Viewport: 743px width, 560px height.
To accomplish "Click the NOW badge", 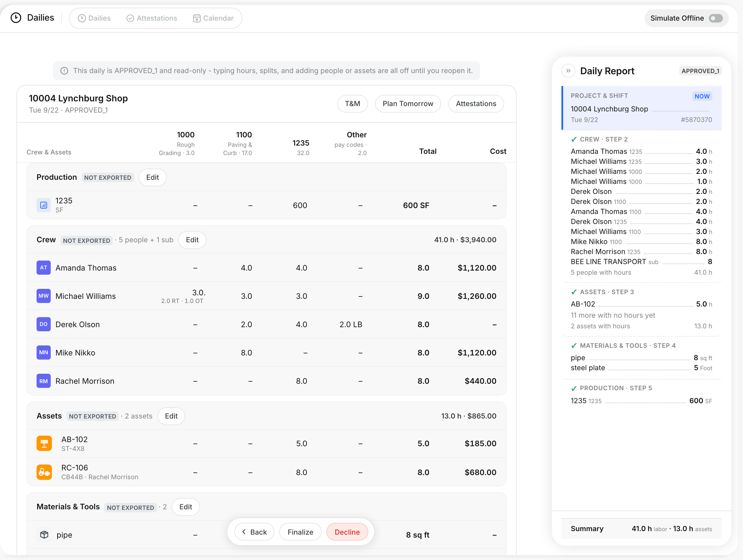I will tap(702, 96).
